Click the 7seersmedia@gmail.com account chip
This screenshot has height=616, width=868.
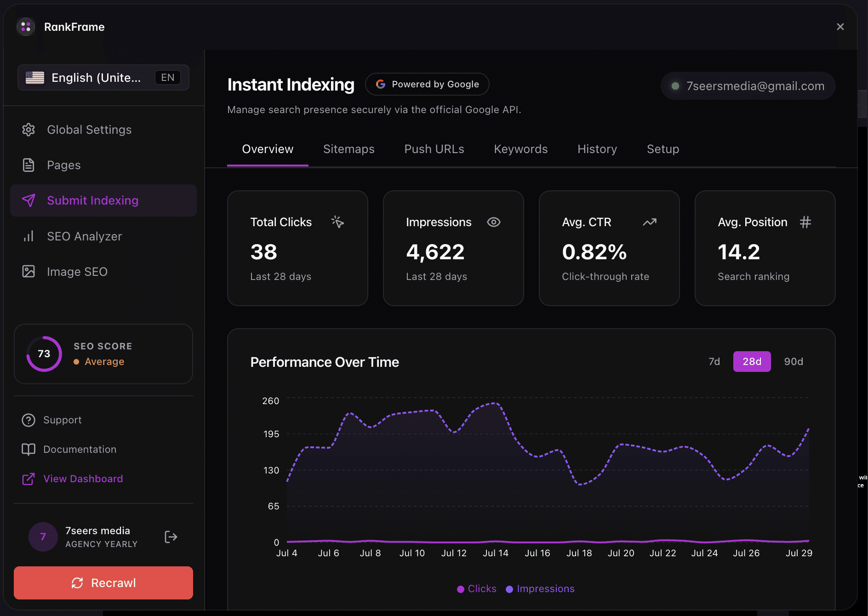coord(748,86)
